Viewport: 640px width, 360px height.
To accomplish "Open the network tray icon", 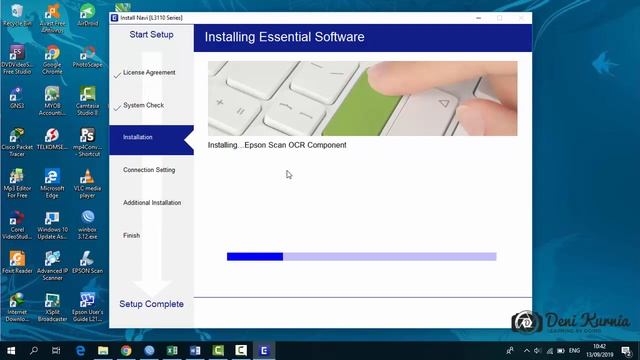I will point(549,351).
